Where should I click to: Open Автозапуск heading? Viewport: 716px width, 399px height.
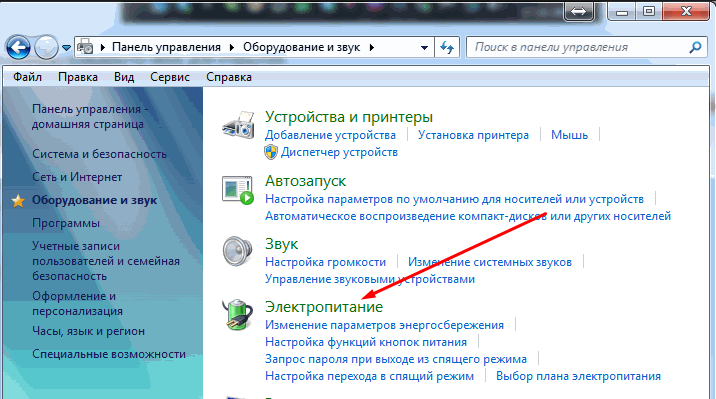point(305,181)
